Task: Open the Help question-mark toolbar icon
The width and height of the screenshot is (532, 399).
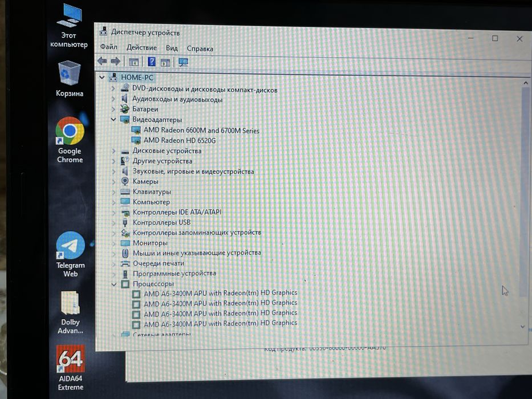Action: (x=152, y=62)
